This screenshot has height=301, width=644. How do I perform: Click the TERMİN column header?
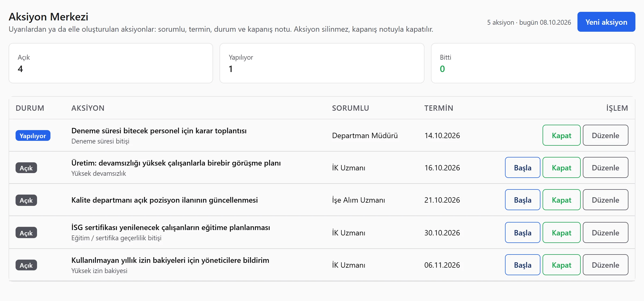[439, 108]
